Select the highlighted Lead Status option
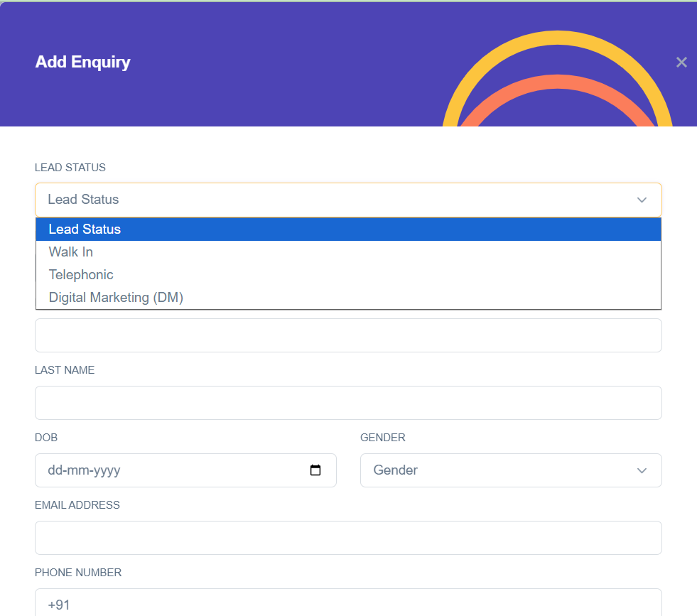 (348, 229)
